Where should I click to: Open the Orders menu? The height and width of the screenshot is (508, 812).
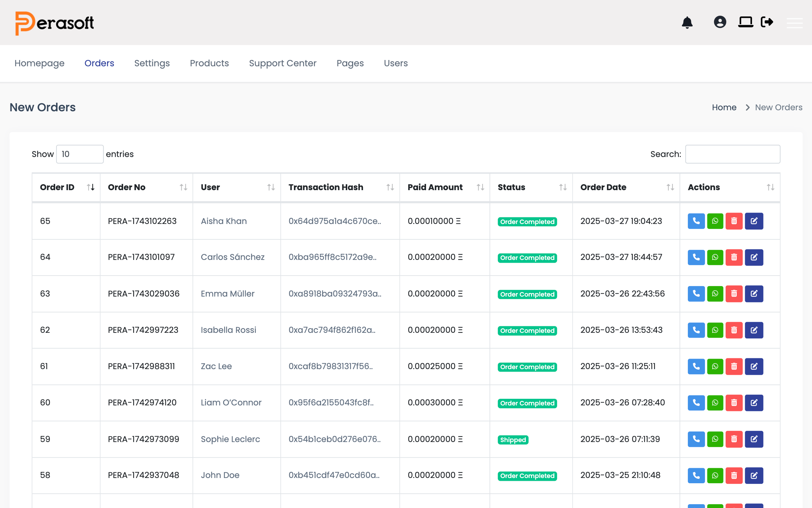click(x=99, y=63)
